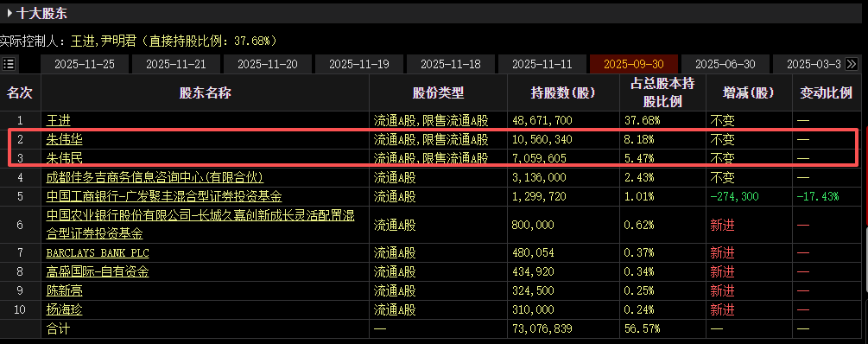Click 新进 in the BARCLAYS row

[x=722, y=253]
